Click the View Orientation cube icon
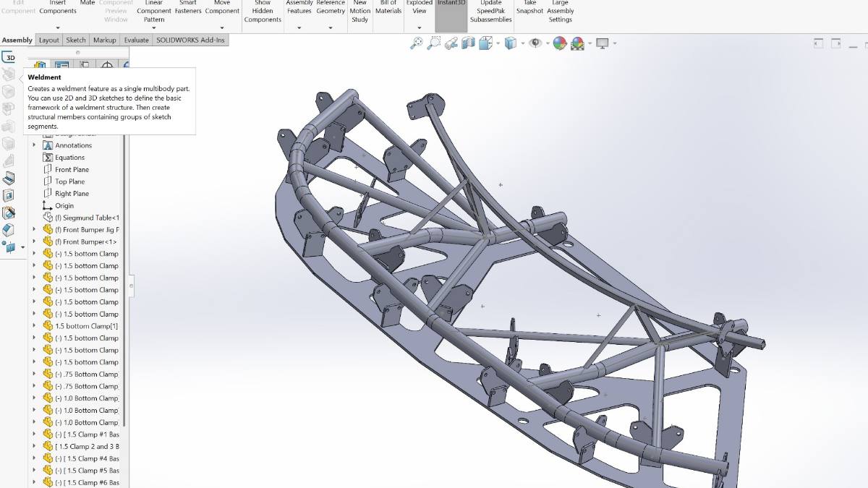This screenshot has width=868, height=488. point(486,43)
